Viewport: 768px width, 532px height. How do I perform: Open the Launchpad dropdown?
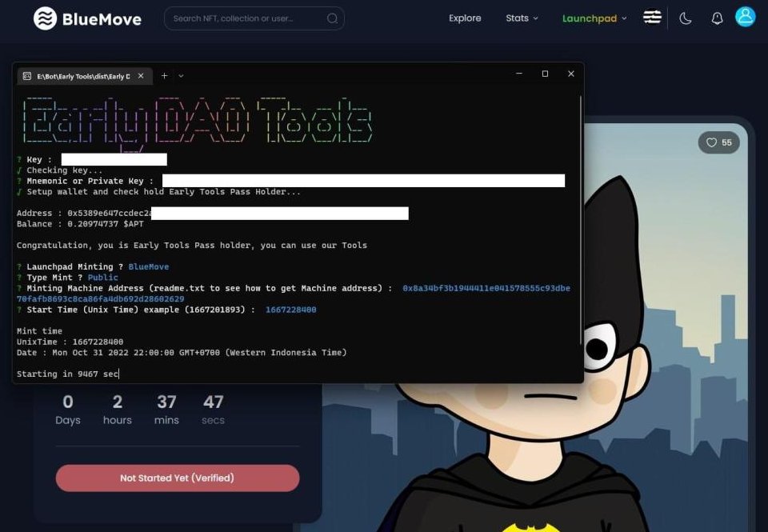click(x=593, y=18)
